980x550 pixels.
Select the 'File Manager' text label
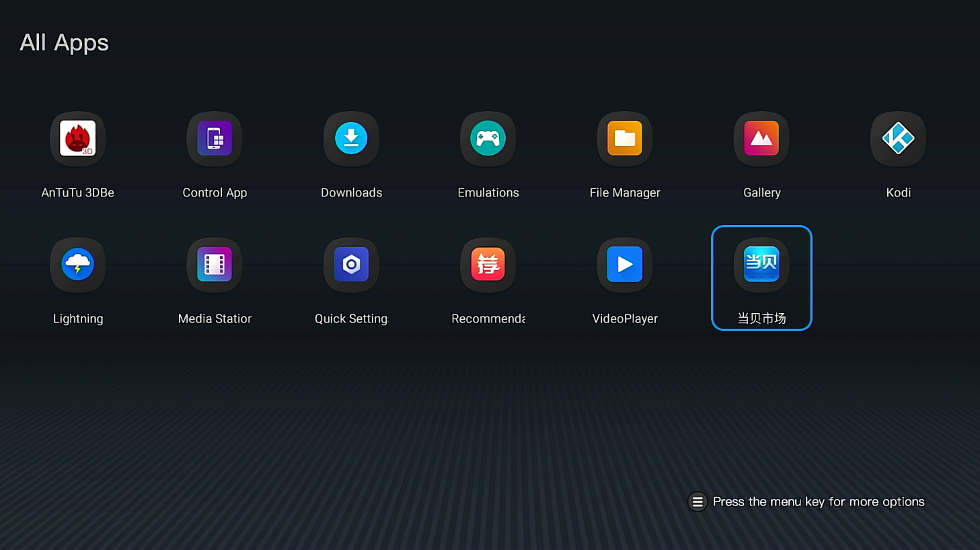[x=625, y=193]
